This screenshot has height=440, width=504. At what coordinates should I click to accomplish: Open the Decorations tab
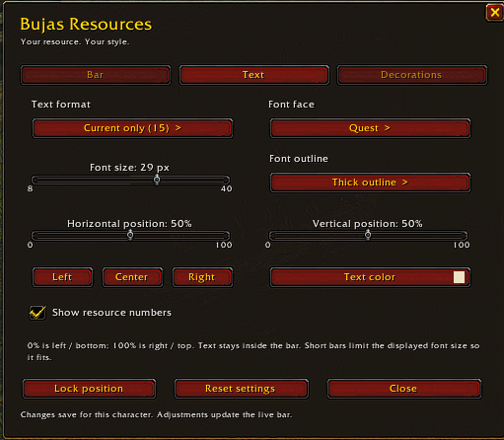(412, 75)
